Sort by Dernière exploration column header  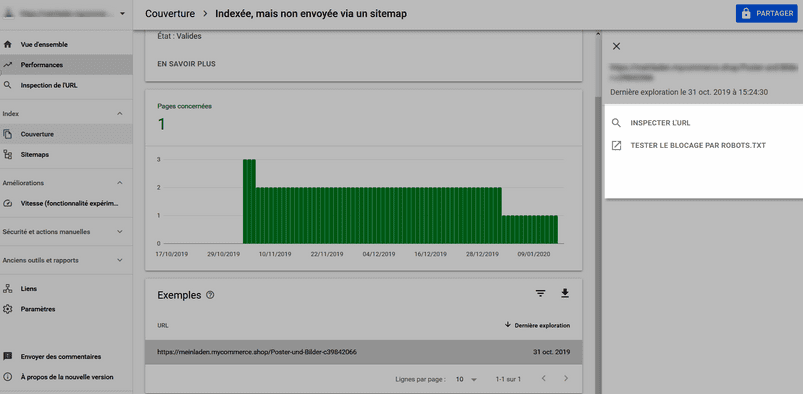coord(538,325)
